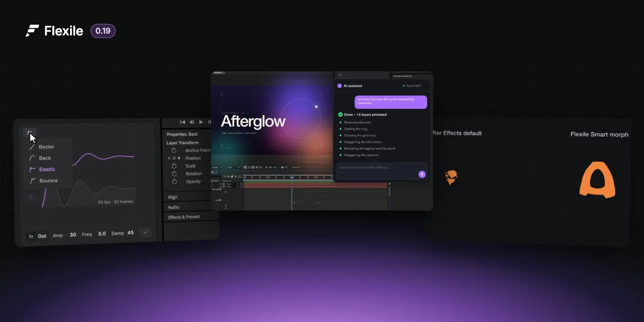Click the orange Flexile Smart morph shape

click(597, 180)
